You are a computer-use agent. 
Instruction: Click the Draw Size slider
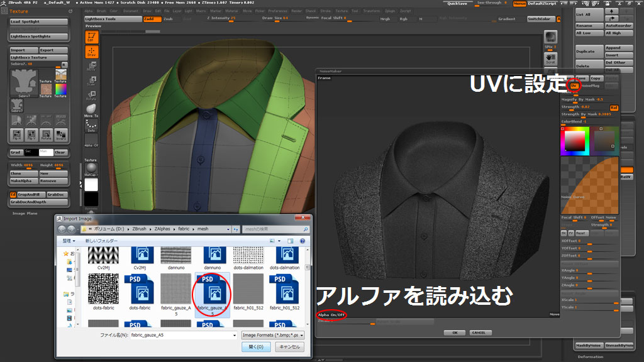281,18
